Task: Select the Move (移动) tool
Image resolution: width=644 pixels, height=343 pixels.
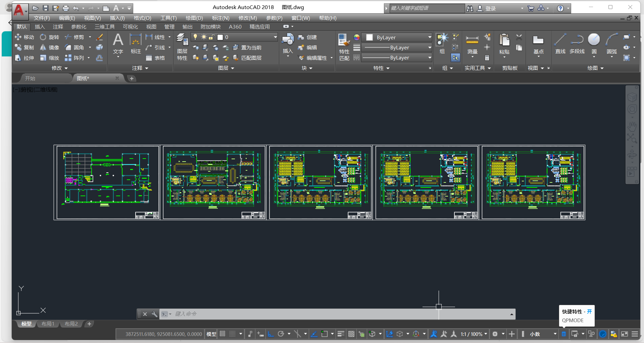Action: point(24,37)
